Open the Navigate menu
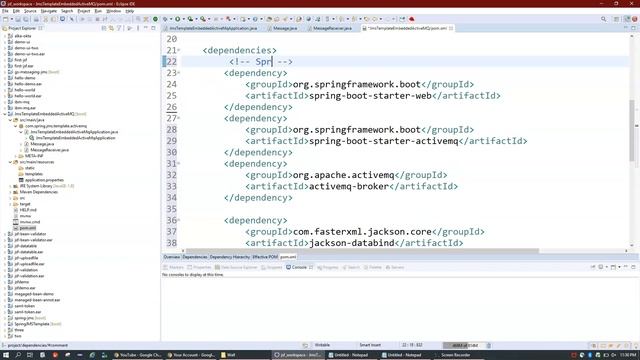640x360 pixels. click(49, 11)
